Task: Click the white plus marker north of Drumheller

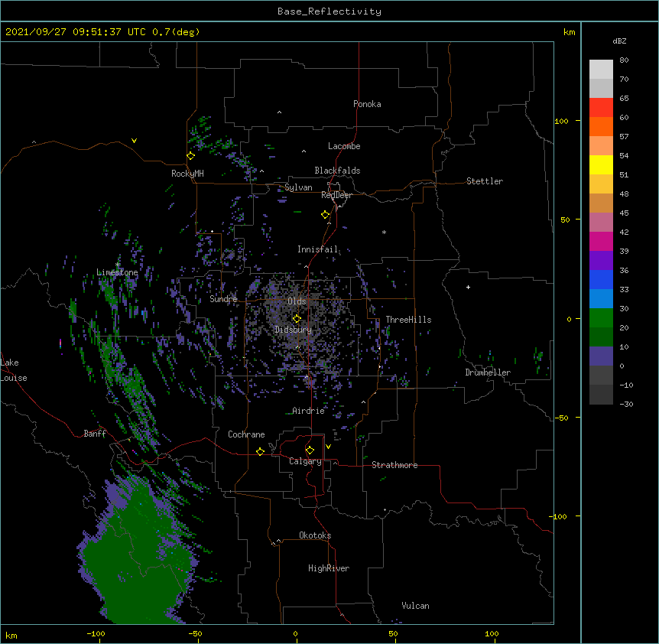Action: [468, 287]
